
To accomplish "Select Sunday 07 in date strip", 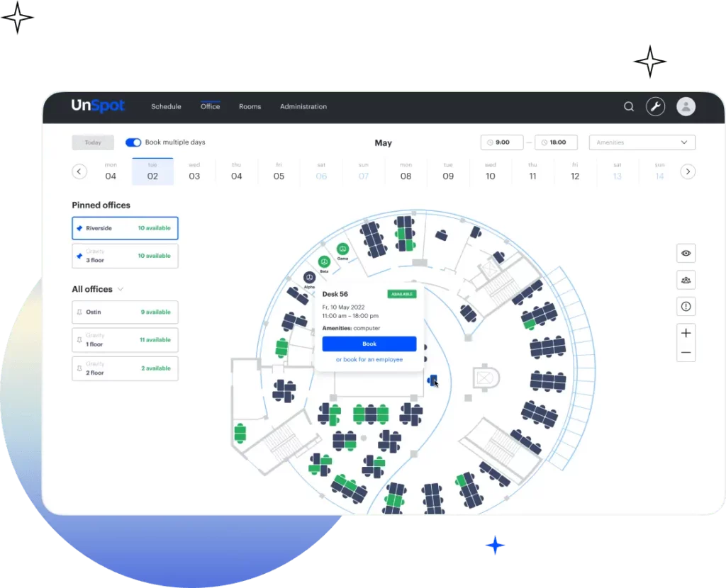I will [x=364, y=171].
